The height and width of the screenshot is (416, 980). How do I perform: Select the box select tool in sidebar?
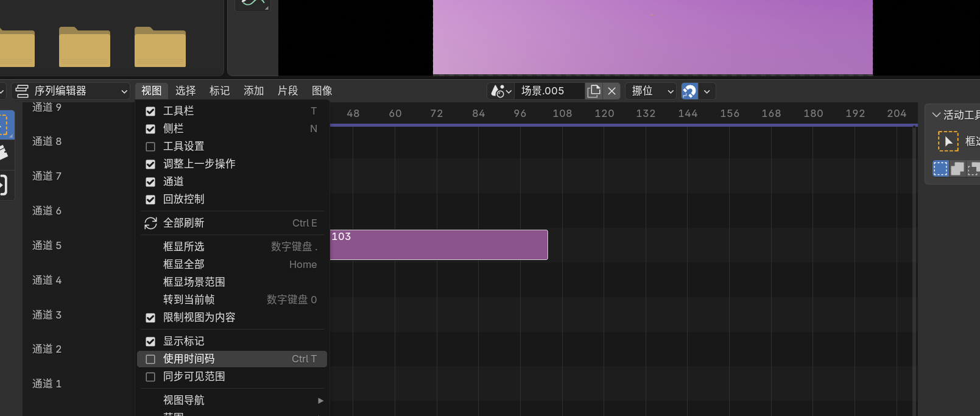(948, 141)
